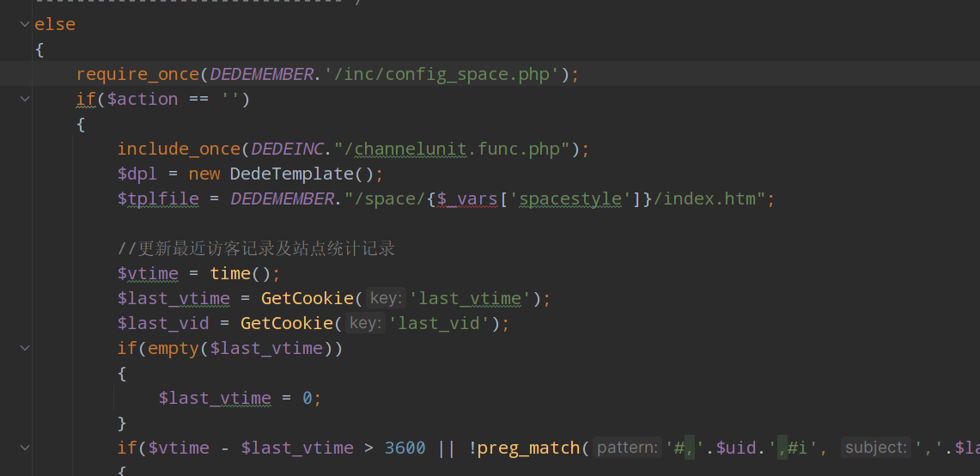Click DedeTemplate class name

coord(292,174)
